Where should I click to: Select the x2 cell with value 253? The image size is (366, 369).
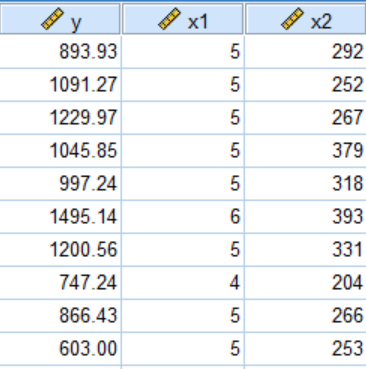[306, 349]
